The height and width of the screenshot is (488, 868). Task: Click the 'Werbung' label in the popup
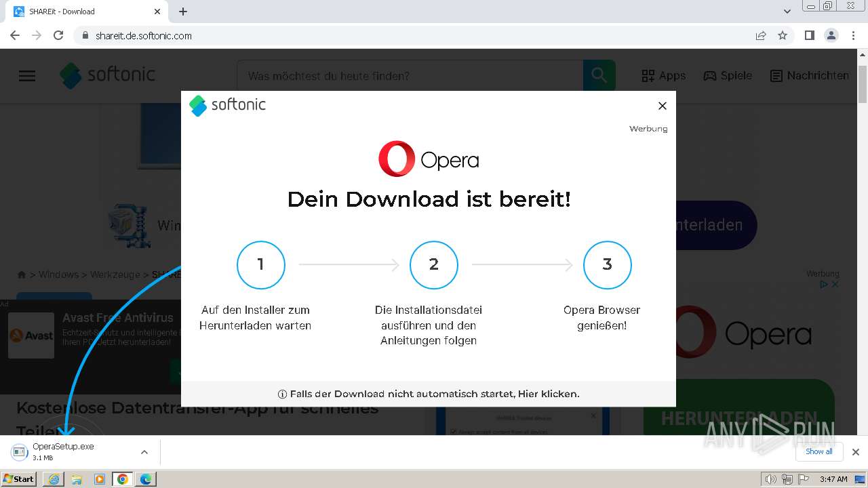pos(648,129)
